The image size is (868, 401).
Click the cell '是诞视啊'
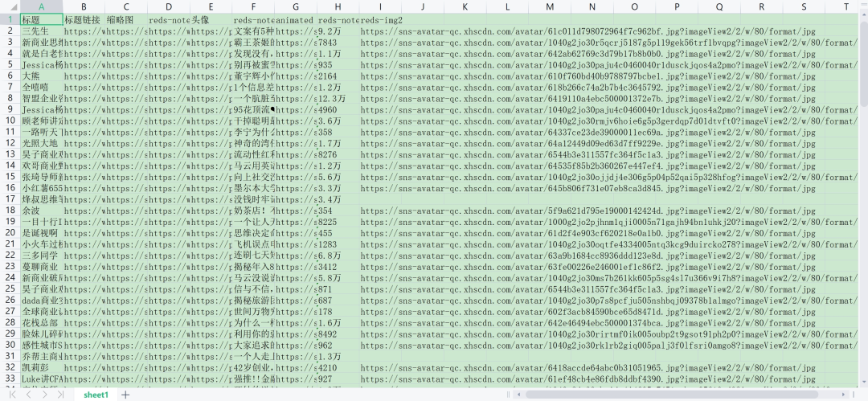[x=42, y=232]
